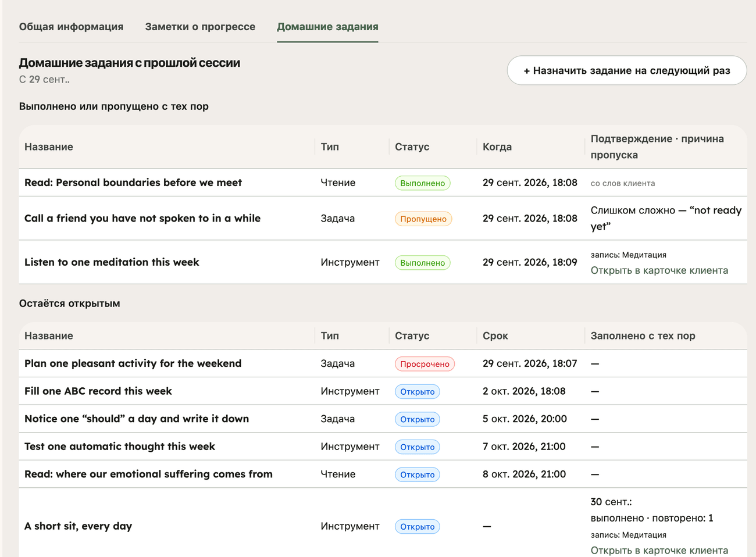Click the Просрочено status badge
Screen dimensions: 756x557
(x=425, y=364)
